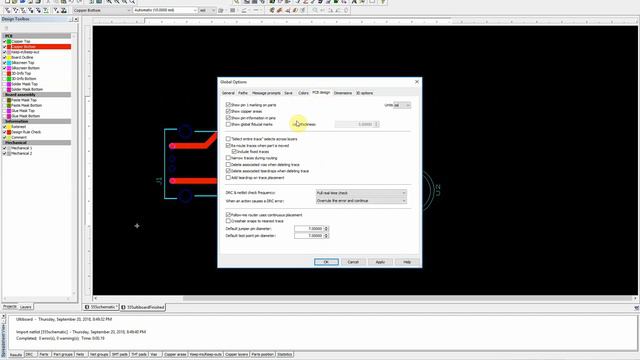Open the Automatic trace width dropdown
The image size is (640, 360).
coord(165,10)
